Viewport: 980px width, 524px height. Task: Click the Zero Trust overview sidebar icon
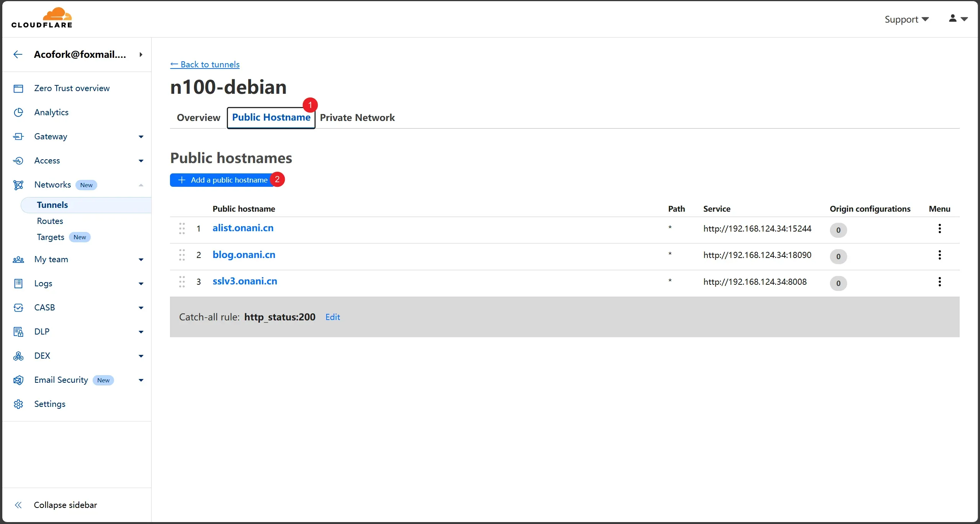[x=18, y=88]
